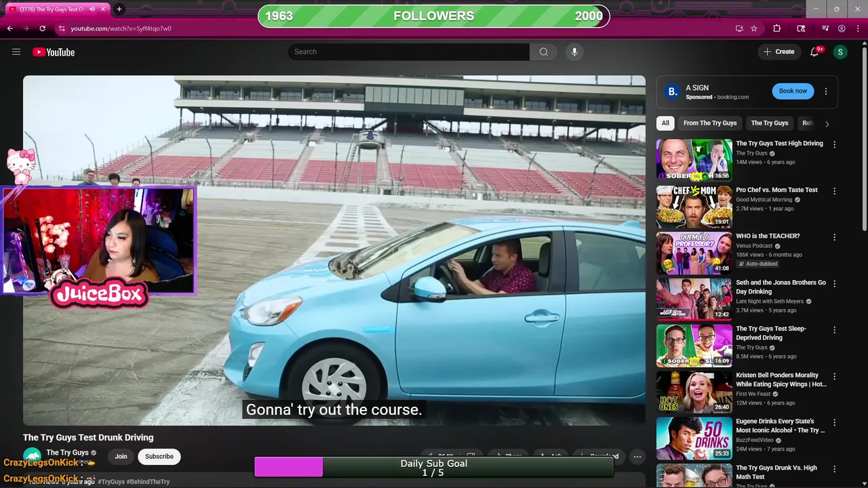
Task: Click the Create button
Action: tap(778, 52)
